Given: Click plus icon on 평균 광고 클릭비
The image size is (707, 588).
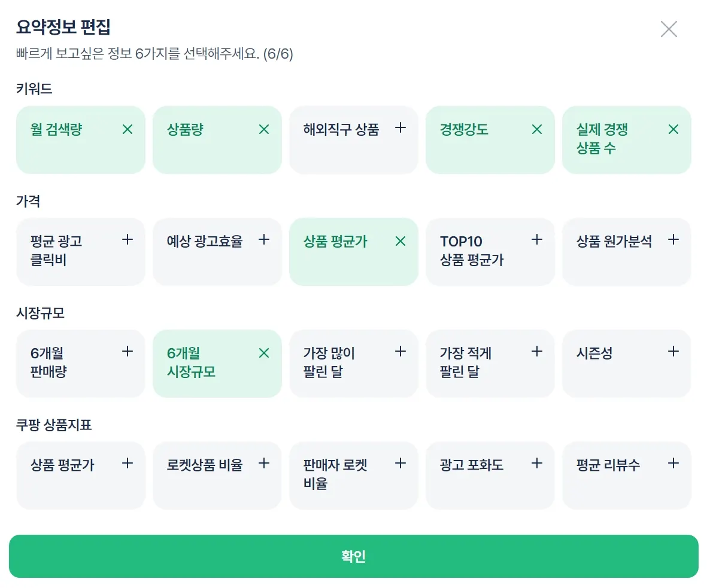Looking at the screenshot, I should (128, 240).
